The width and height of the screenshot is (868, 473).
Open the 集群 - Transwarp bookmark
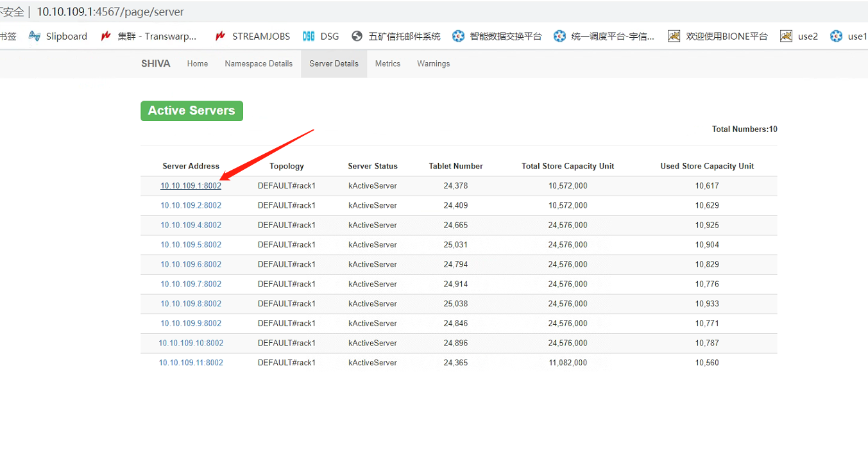[149, 37]
